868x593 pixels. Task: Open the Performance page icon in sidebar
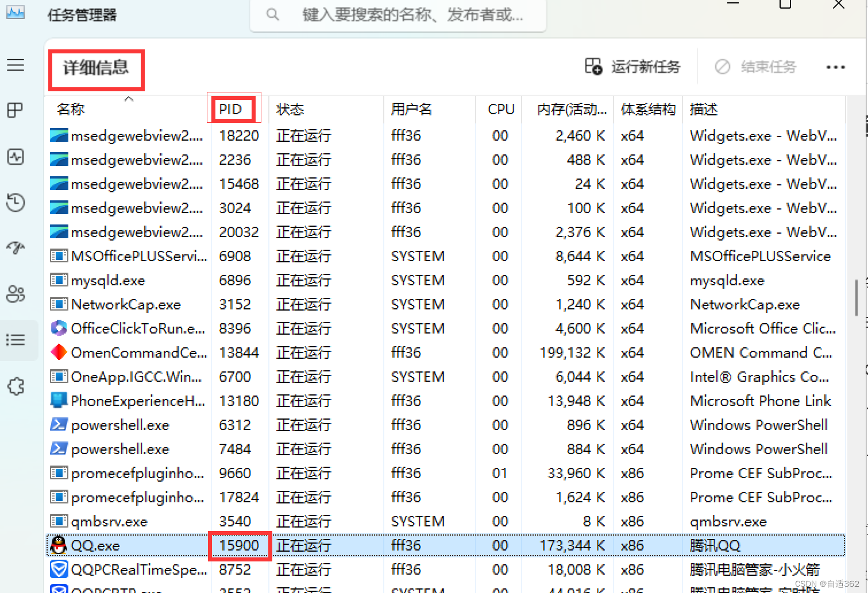(x=16, y=157)
